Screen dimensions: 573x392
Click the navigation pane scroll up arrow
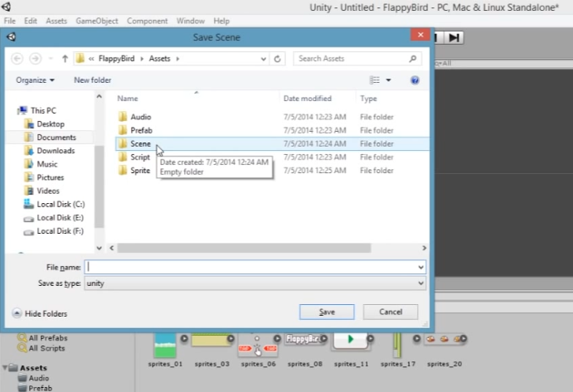pos(99,96)
